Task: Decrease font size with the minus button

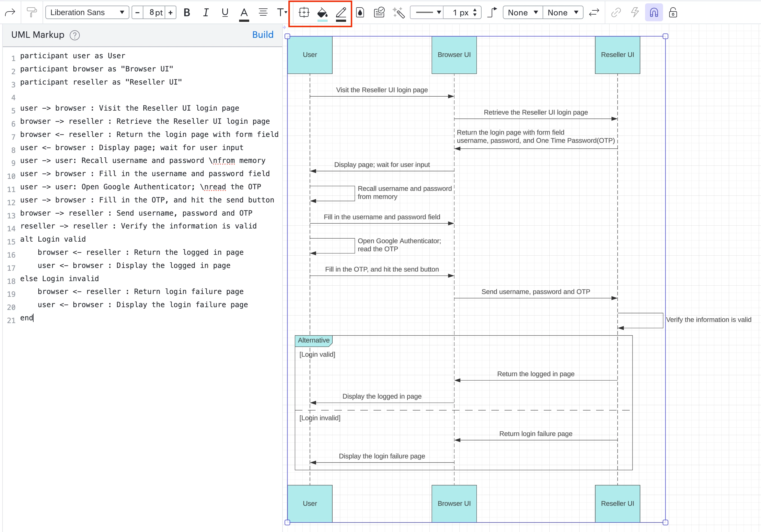Action: (x=137, y=13)
